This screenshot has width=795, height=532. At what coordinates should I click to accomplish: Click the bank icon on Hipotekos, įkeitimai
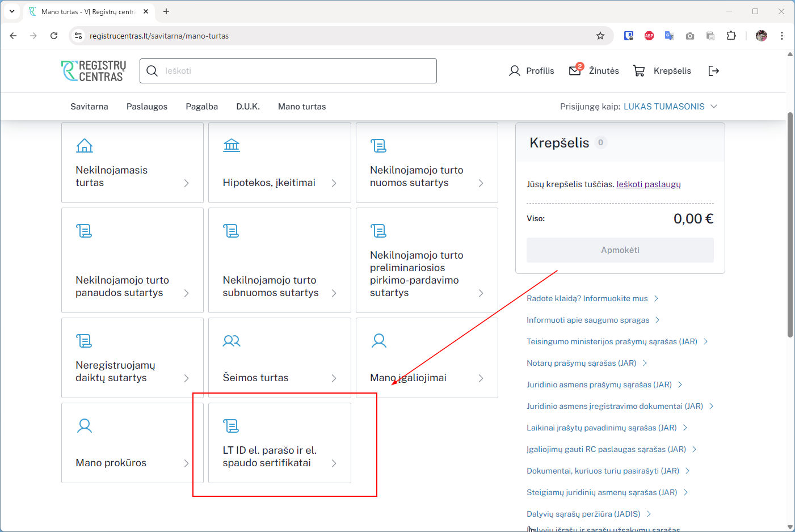click(x=232, y=146)
